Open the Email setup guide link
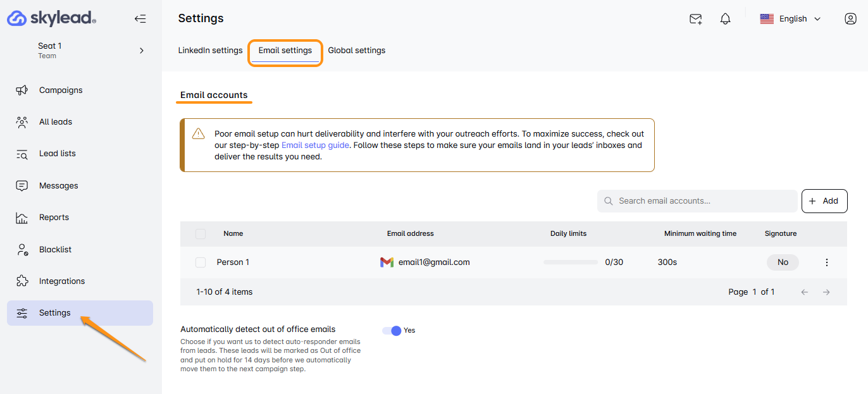This screenshot has height=394, width=868. click(314, 145)
